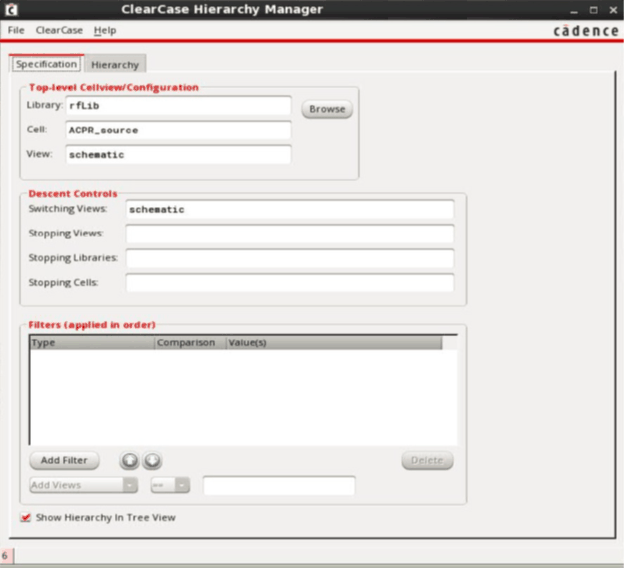This screenshot has height=568, width=624.
Task: Click the Cadence application icon in the title bar
Action: tap(11, 10)
